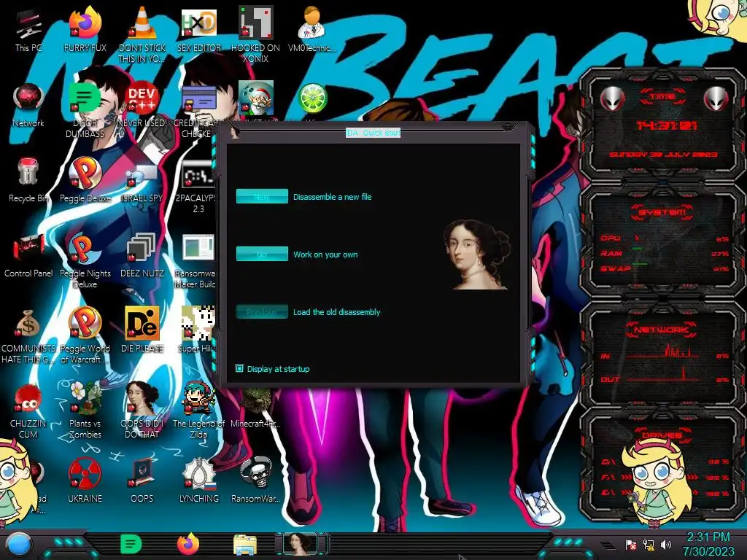Open green chat app in taskbar
Image resolution: width=747 pixels, height=560 pixels.
click(x=131, y=544)
